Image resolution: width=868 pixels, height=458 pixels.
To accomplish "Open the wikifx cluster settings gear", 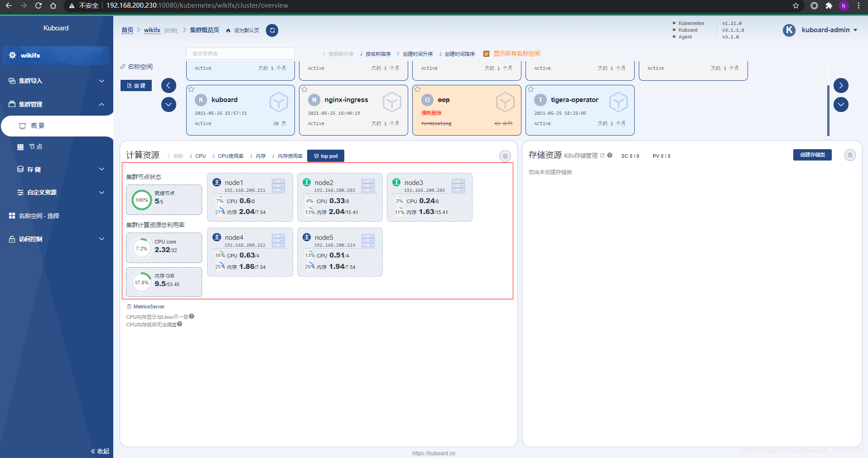I will [x=12, y=55].
